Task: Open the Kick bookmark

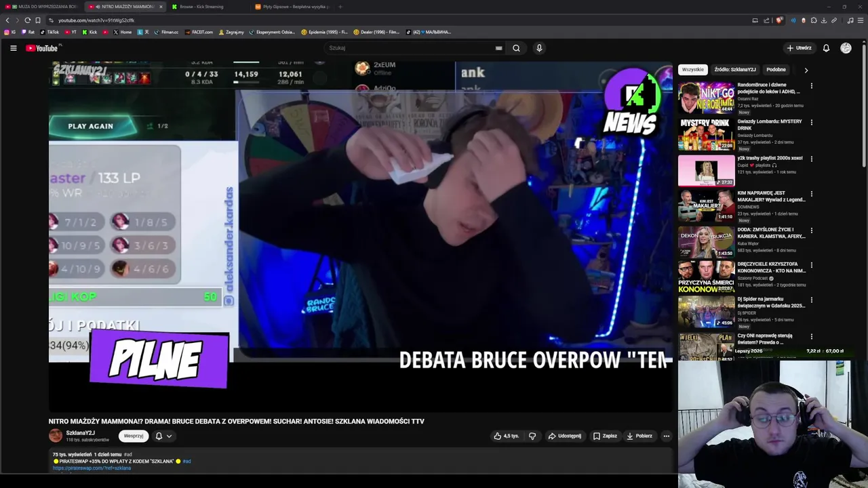Action: pyautogui.click(x=90, y=32)
